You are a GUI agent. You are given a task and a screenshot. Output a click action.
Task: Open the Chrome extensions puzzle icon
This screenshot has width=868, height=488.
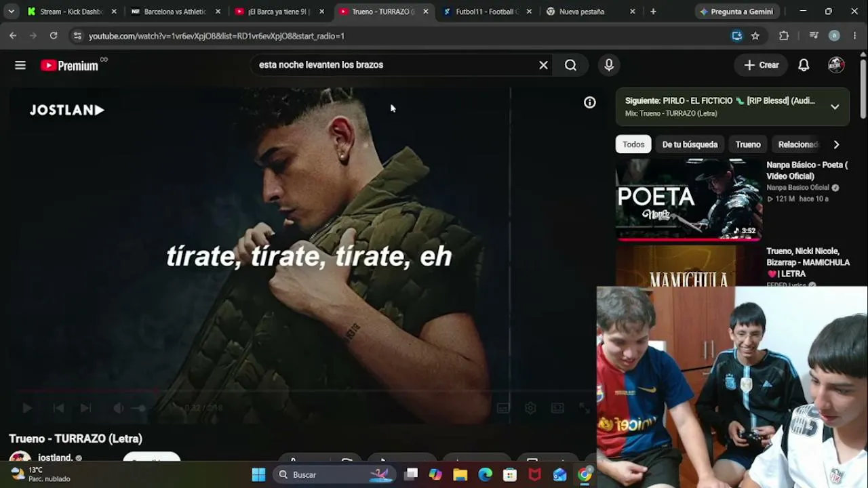(784, 36)
